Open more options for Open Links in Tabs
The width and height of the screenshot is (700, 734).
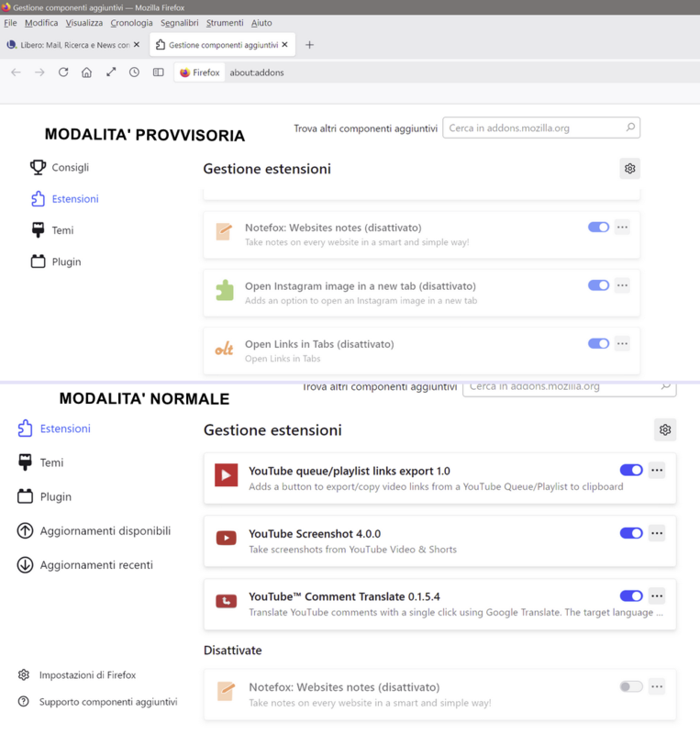[622, 343]
